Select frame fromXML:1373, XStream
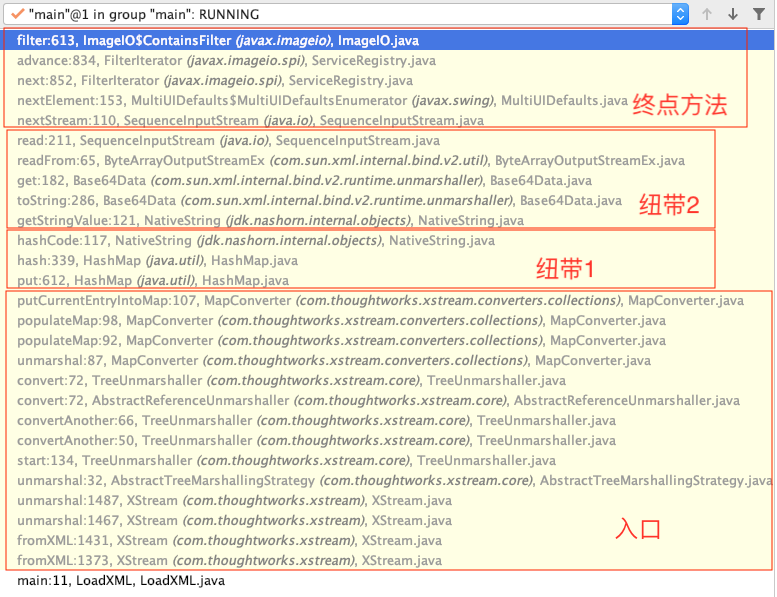777x597 pixels. (x=388, y=560)
